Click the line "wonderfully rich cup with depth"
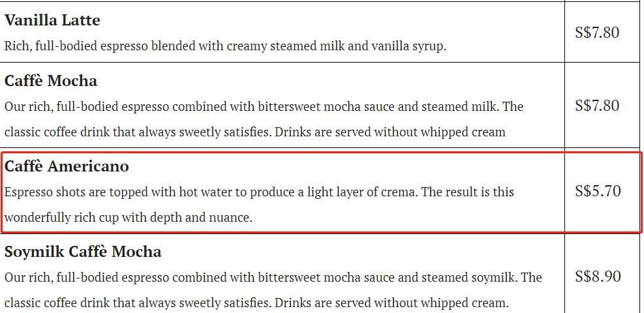 pyautogui.click(x=128, y=217)
